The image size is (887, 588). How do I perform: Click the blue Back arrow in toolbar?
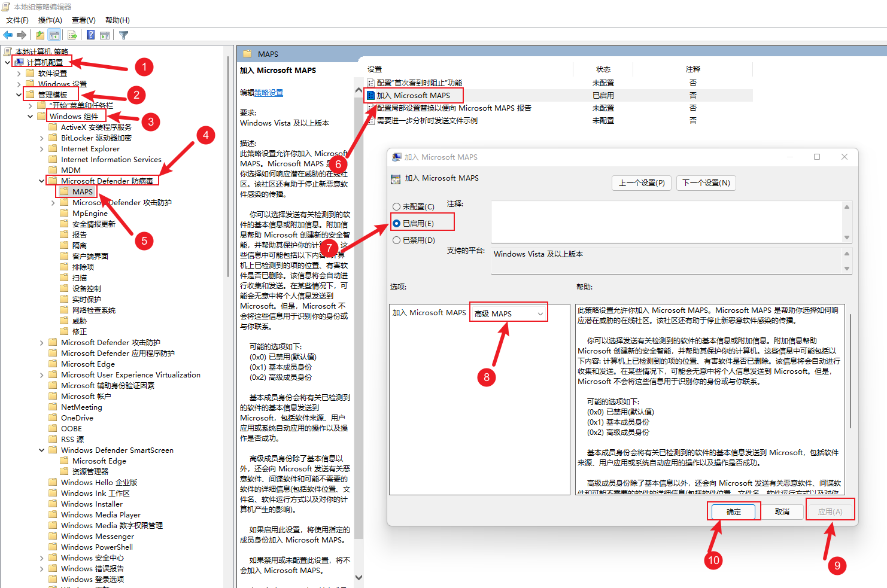click(x=8, y=35)
